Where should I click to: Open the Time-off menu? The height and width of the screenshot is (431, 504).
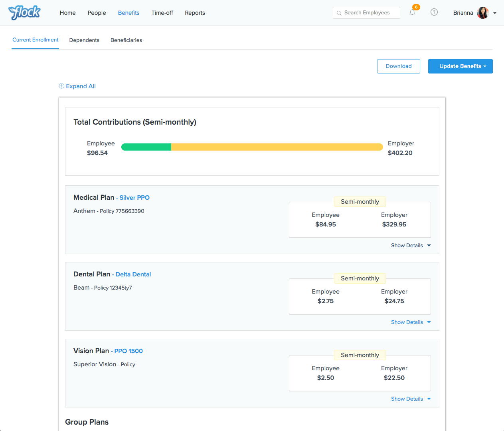(x=162, y=13)
